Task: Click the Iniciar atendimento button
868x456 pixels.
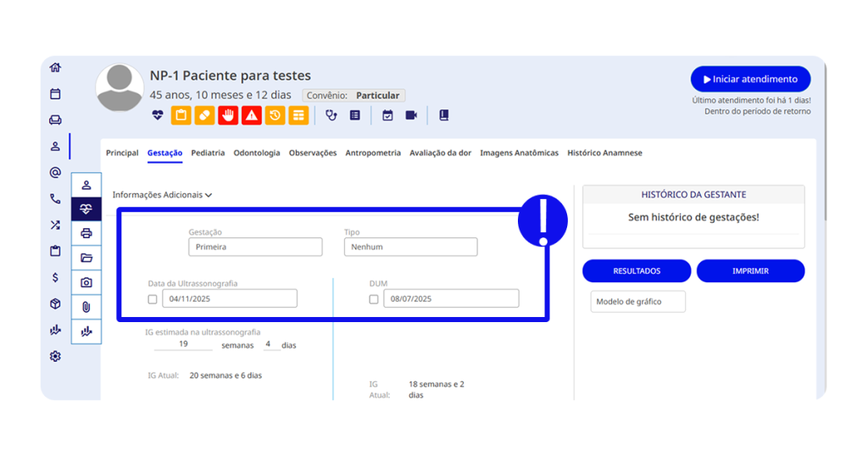Action: (x=750, y=80)
